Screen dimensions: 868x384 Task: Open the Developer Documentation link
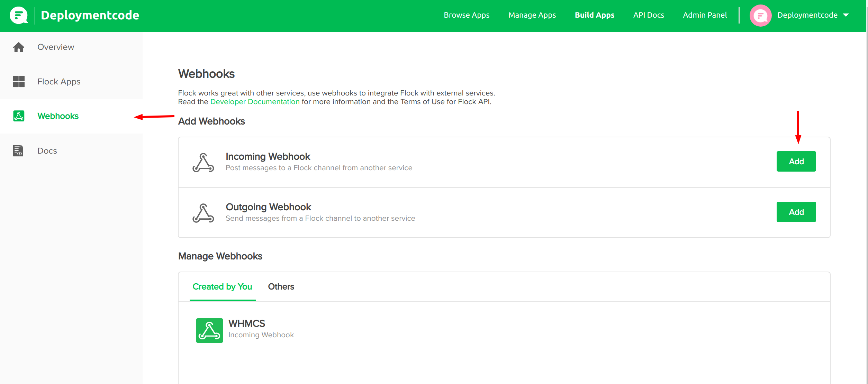click(x=255, y=102)
